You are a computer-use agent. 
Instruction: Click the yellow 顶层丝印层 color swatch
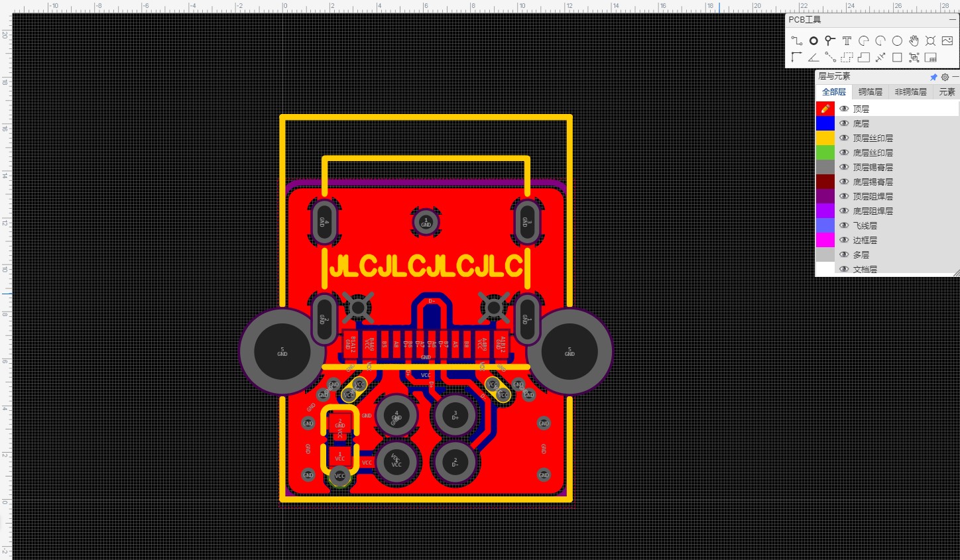click(x=825, y=138)
